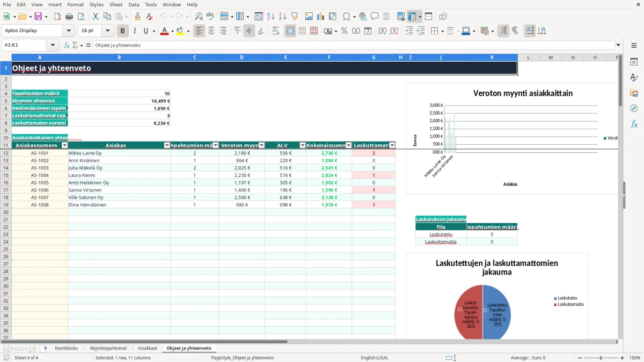Run the spelling check
The height and width of the screenshot is (362, 644).
click(210, 17)
